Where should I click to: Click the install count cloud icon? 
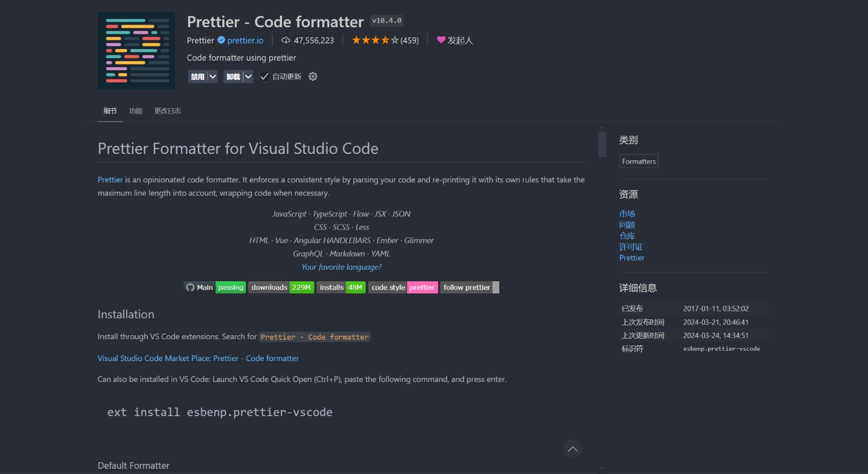click(285, 40)
